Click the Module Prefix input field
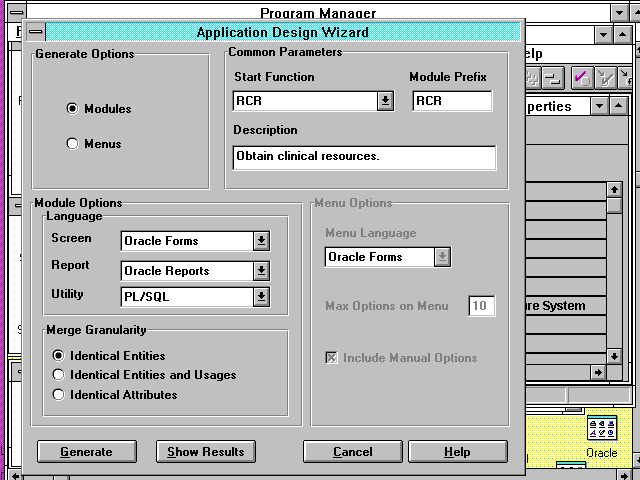This screenshot has height=480, width=640. (452, 101)
